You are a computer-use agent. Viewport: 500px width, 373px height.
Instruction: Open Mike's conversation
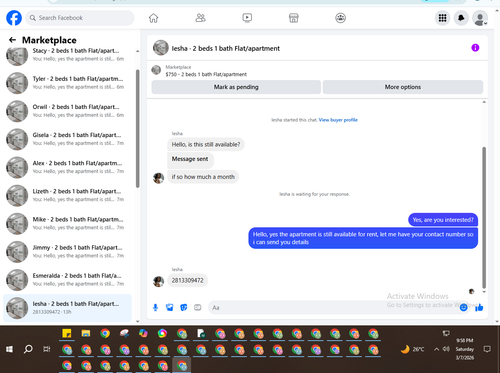click(67, 223)
